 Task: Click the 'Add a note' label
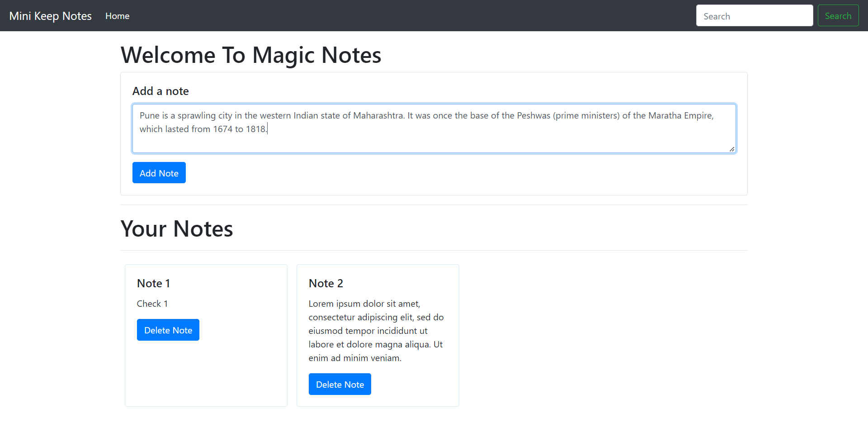click(x=160, y=91)
